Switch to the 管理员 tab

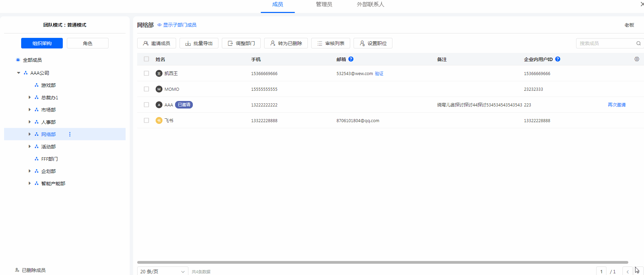point(324,4)
